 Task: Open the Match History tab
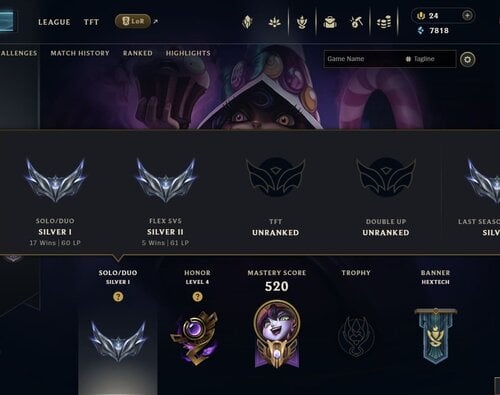pyautogui.click(x=80, y=53)
